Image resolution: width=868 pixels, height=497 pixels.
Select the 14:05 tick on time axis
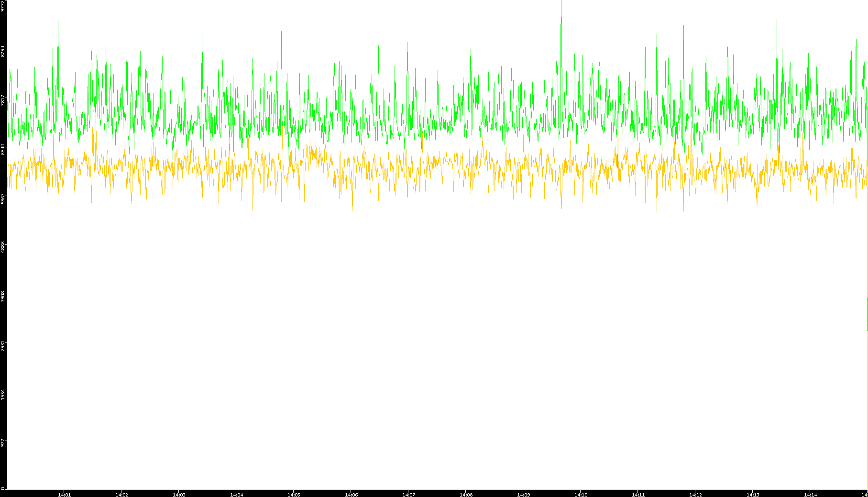pos(294,494)
